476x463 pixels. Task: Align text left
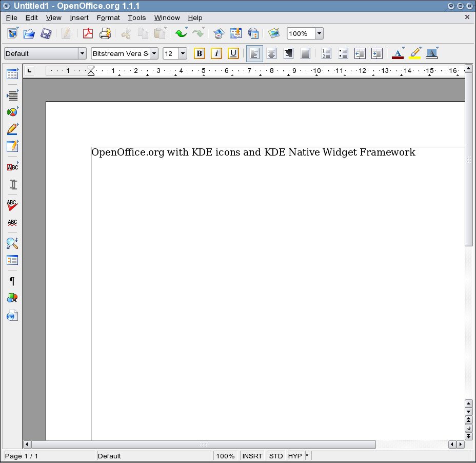(254, 53)
